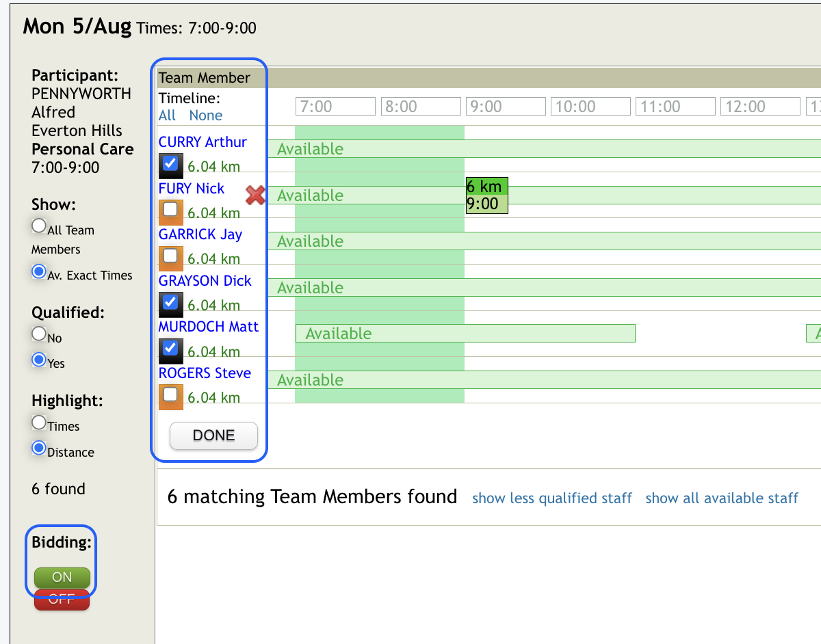Click the red X next to FURY Nick

[x=255, y=196]
